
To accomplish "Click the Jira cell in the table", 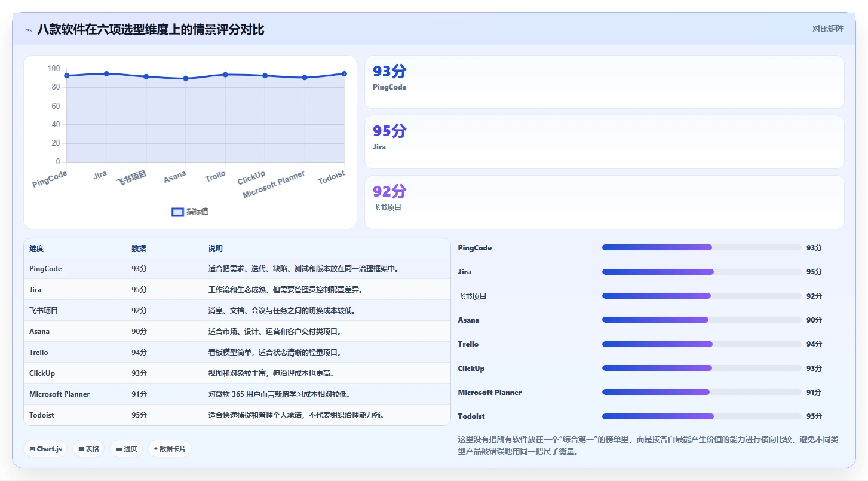I will click(x=35, y=290).
